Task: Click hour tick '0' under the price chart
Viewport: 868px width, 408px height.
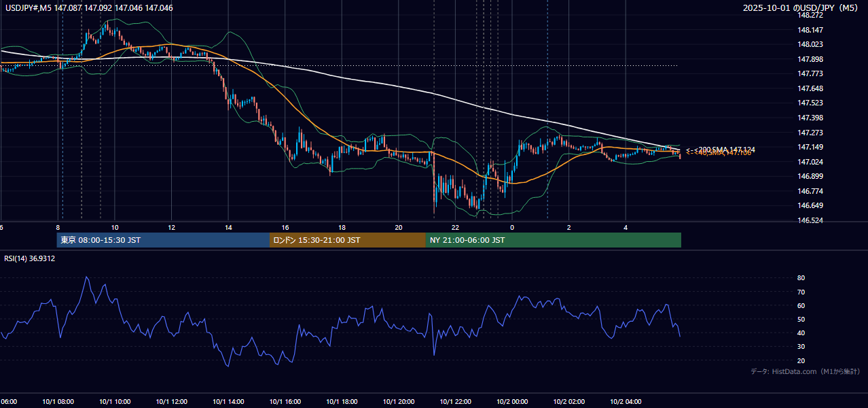Action: pyautogui.click(x=512, y=227)
